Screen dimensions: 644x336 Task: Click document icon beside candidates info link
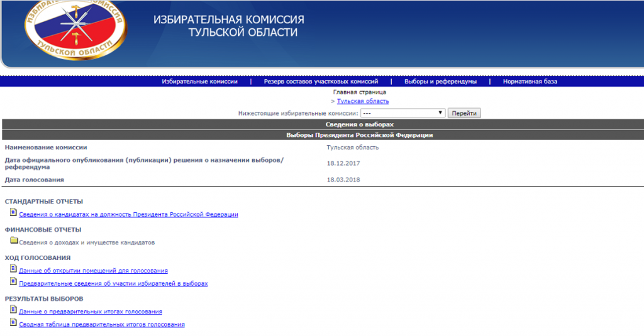[x=14, y=213]
